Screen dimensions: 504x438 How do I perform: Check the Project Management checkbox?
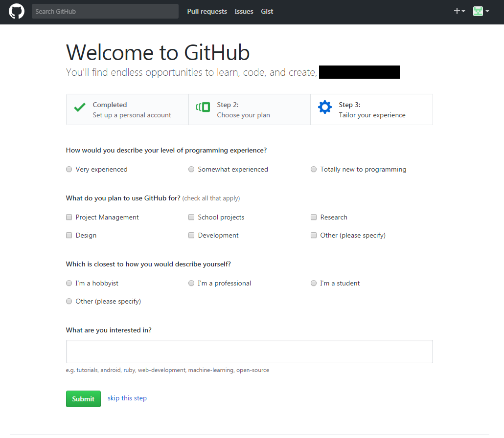coord(69,217)
